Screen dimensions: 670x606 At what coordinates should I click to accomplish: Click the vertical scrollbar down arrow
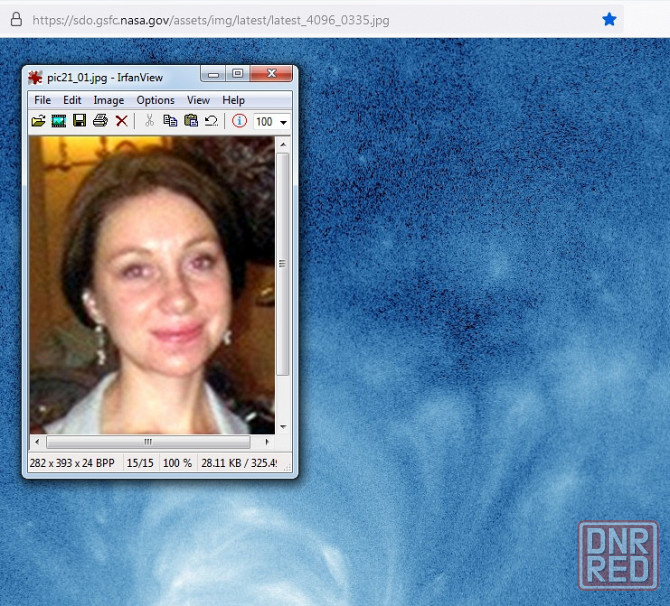[x=283, y=426]
